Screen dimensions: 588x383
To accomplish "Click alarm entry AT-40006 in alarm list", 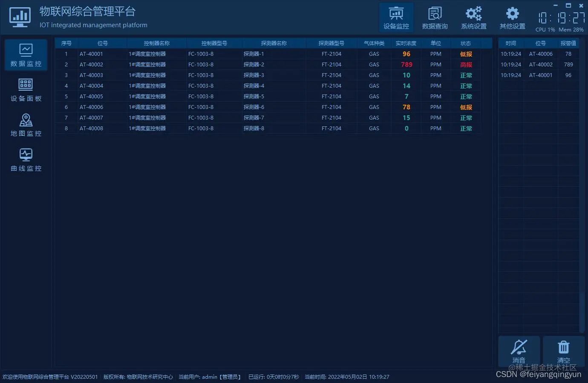I will point(541,54).
